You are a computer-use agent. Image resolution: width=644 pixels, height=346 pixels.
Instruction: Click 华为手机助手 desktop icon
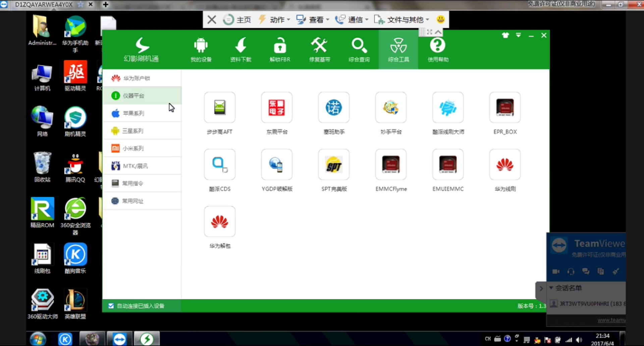click(x=75, y=34)
